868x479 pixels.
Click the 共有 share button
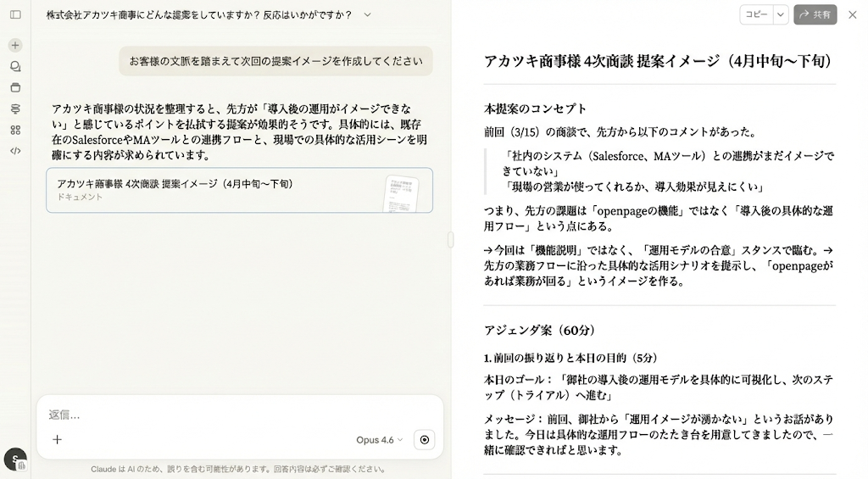(x=815, y=15)
